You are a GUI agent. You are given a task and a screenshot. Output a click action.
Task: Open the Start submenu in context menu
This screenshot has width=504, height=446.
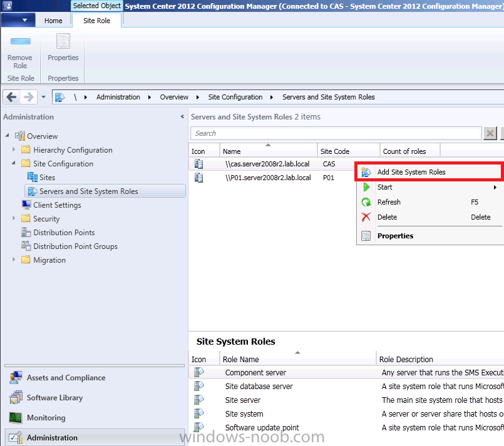click(430, 187)
